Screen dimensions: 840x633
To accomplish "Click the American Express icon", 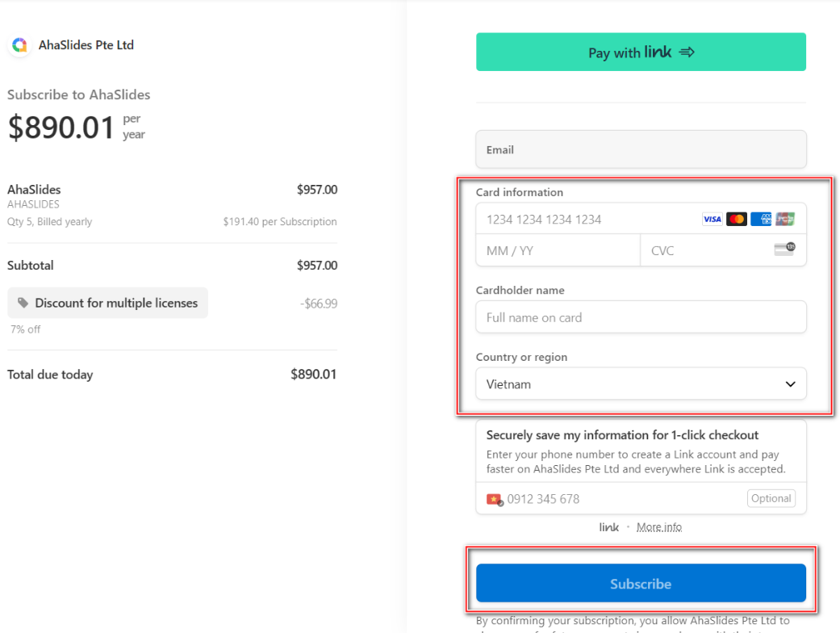I will [x=761, y=220].
